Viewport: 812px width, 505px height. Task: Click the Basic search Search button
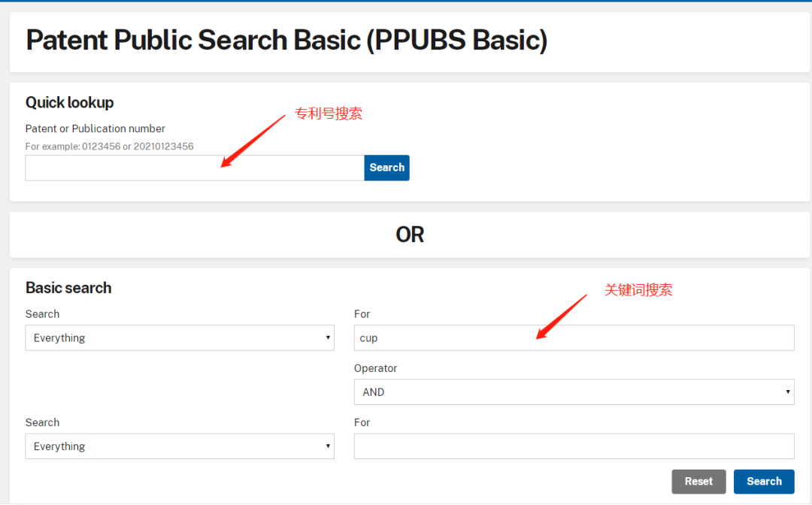(x=764, y=482)
